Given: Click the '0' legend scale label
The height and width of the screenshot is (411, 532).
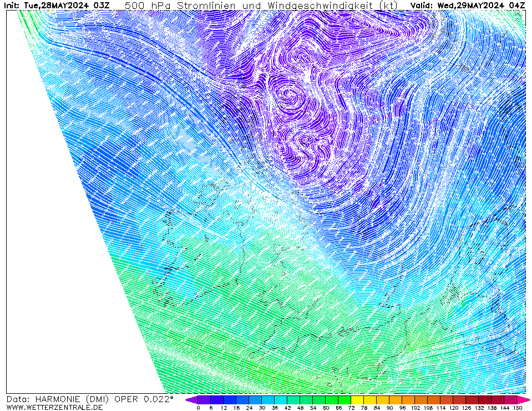Looking at the screenshot, I should (198, 408).
